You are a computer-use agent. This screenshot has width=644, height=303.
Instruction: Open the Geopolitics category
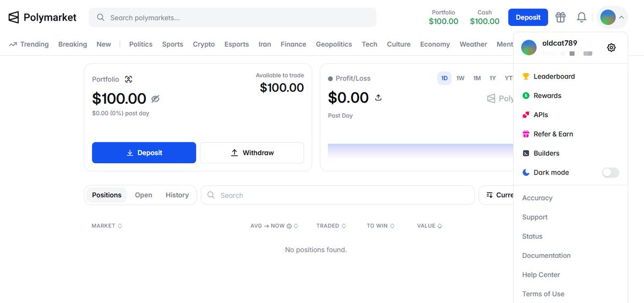pos(334,44)
